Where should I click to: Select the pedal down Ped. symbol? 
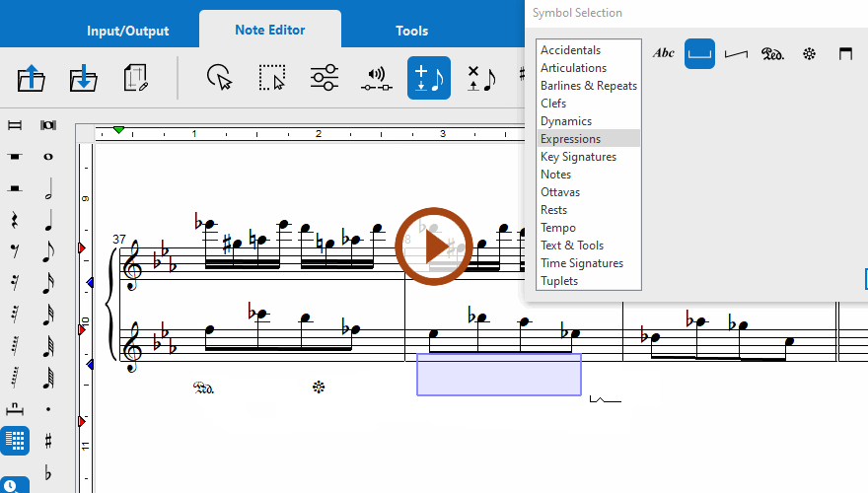pyautogui.click(x=772, y=53)
